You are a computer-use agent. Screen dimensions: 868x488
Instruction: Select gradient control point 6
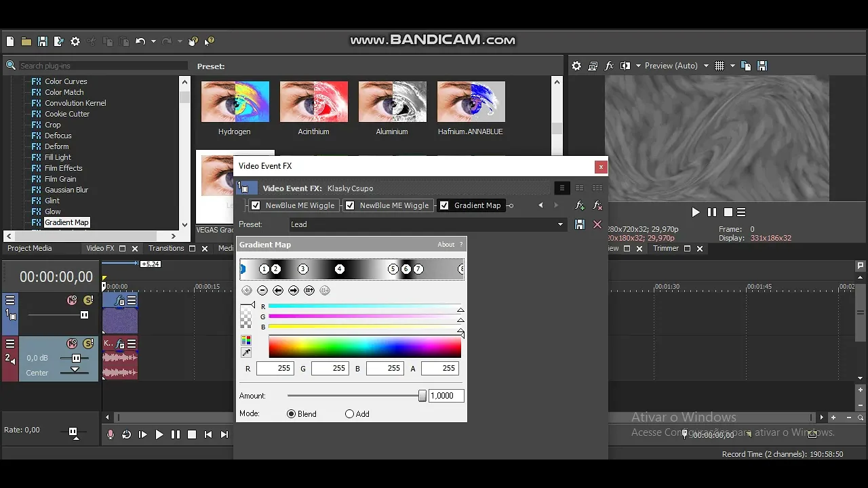[x=406, y=269]
